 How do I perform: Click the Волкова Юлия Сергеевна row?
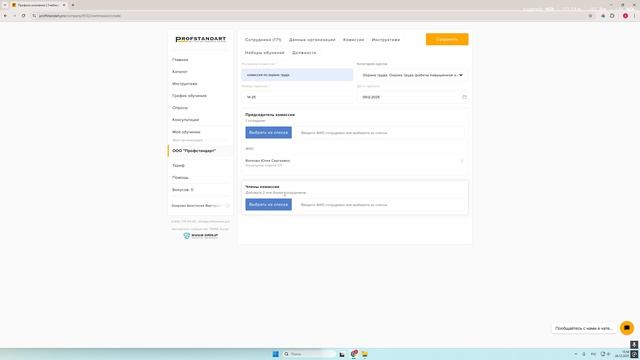click(x=354, y=162)
